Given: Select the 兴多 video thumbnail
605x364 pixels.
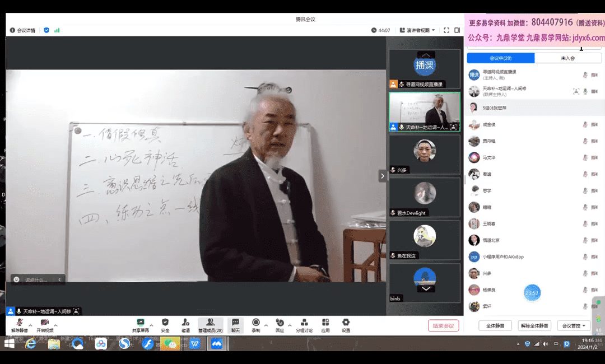Looking at the screenshot, I should [425, 155].
